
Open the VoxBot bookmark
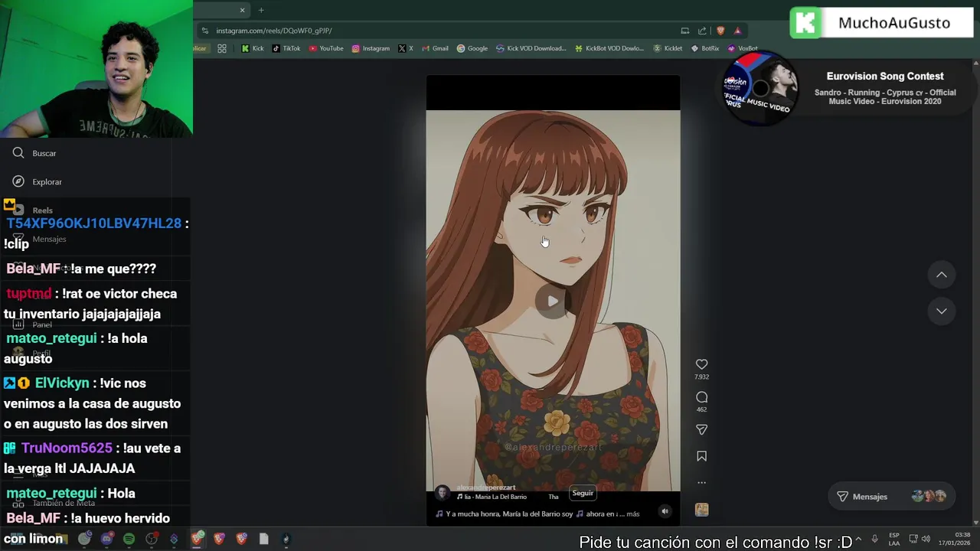point(743,48)
